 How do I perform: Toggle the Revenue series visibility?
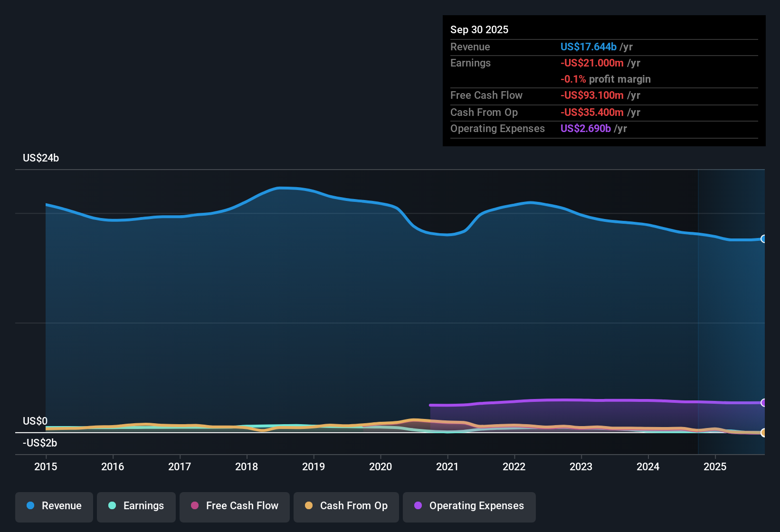click(x=54, y=506)
